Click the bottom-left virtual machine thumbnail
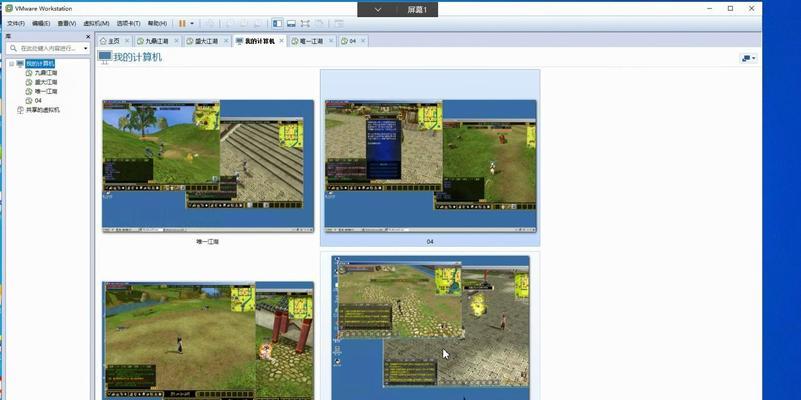 click(208, 340)
